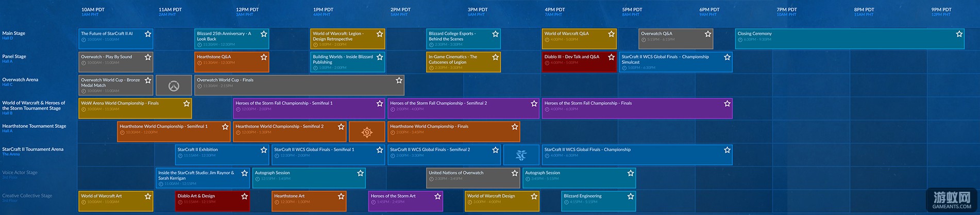980x215 pixels.
Task: Star Heroes of the Storm Championship Finals
Action: click(x=728, y=104)
